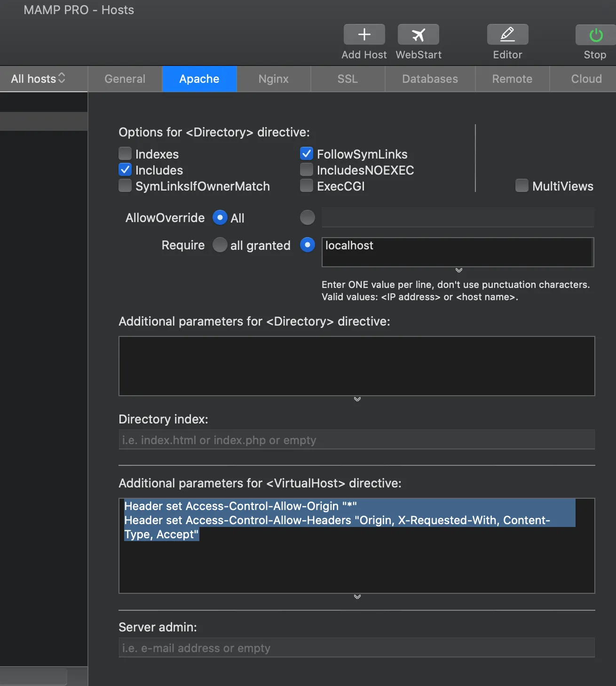
Task: Open the Editor pencil icon
Action: [x=507, y=35]
